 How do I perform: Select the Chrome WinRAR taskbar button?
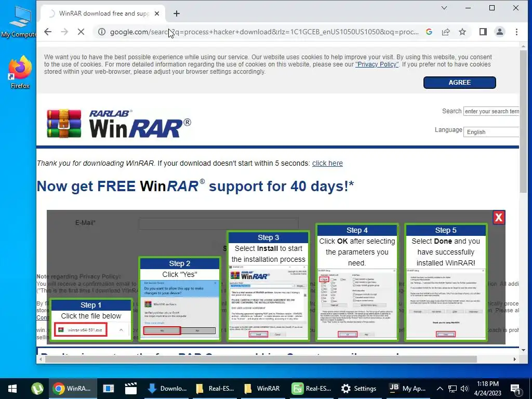[72, 389]
